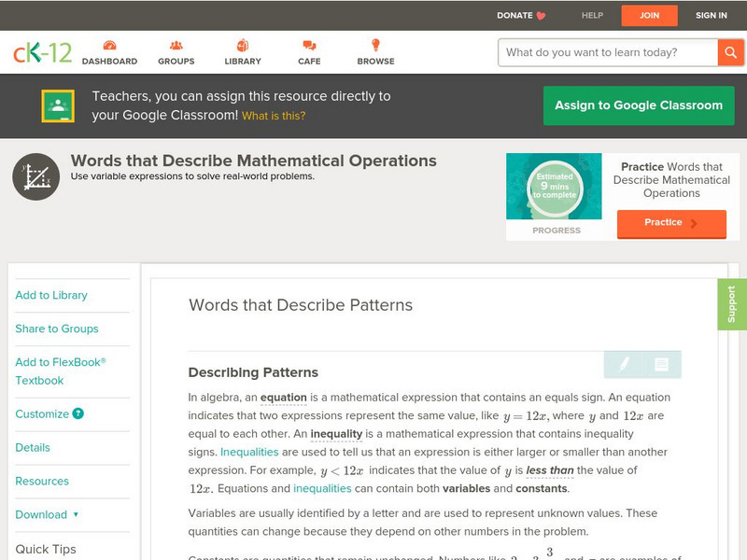Focus the 'What do you want to learn today?' search field

coord(608,52)
